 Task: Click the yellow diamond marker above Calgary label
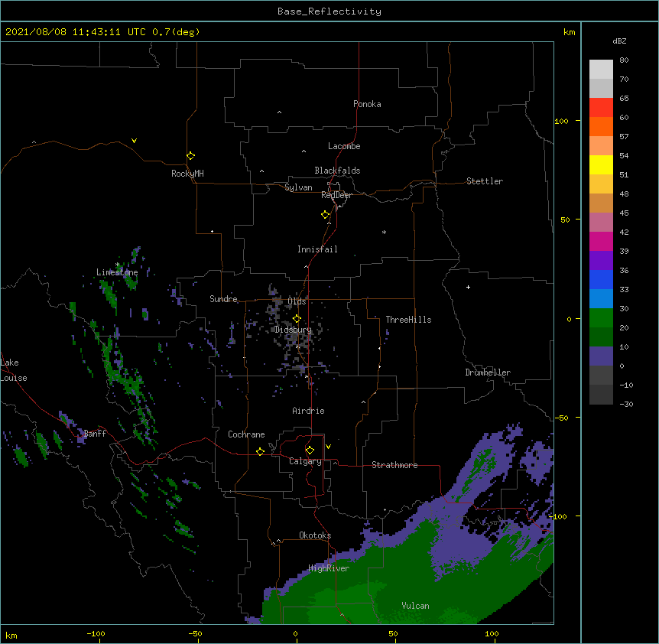310,450
